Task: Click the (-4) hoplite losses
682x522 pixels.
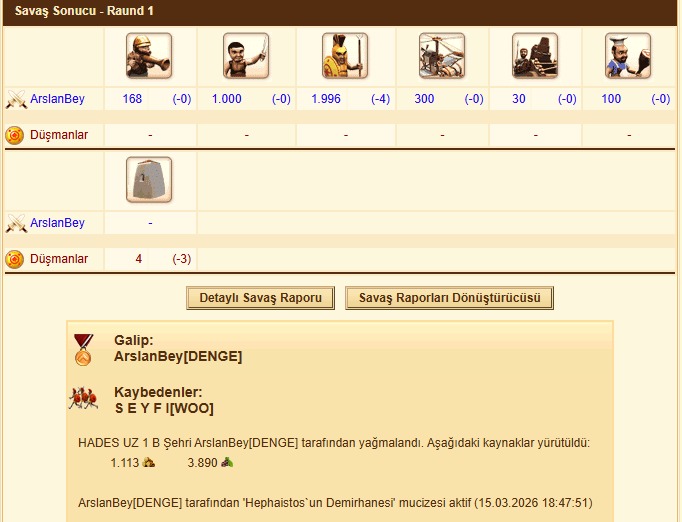Action: coord(381,99)
